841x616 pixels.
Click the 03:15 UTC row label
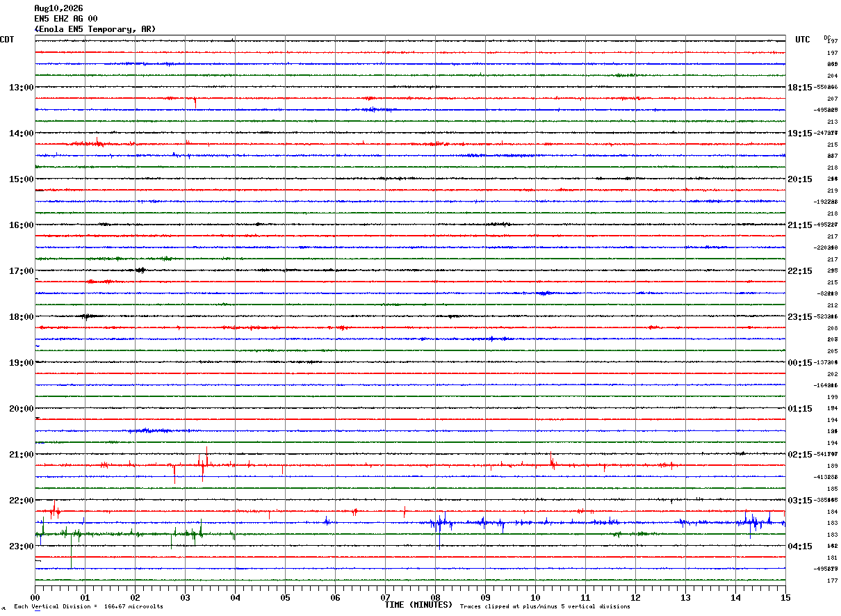[x=800, y=500]
